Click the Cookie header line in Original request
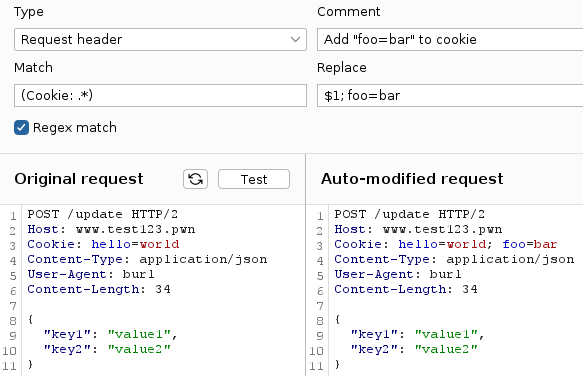Screen dimensions: 583x376 point(103,244)
